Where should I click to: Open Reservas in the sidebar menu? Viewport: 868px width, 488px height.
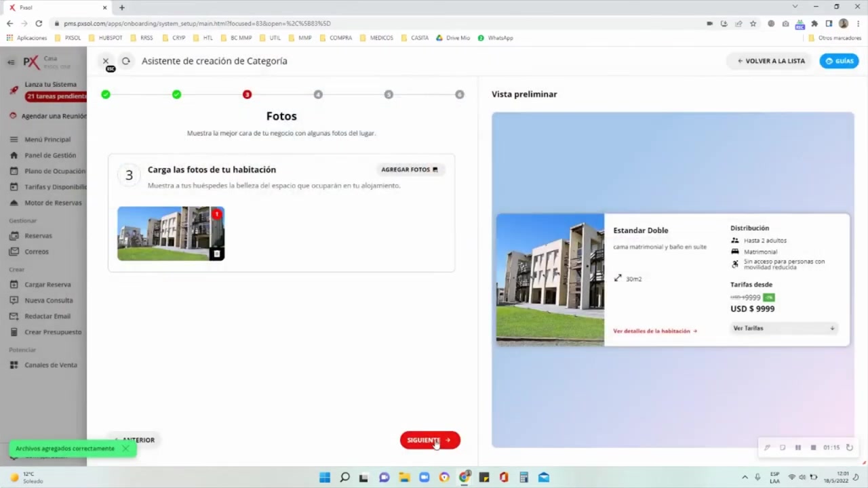38,236
